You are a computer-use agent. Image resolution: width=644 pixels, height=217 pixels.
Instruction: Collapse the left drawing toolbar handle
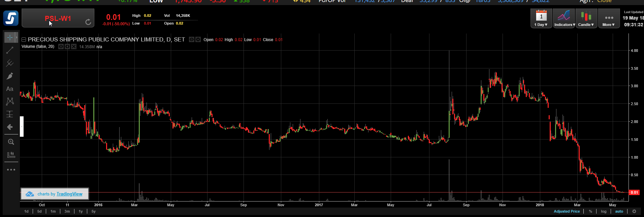(22, 126)
